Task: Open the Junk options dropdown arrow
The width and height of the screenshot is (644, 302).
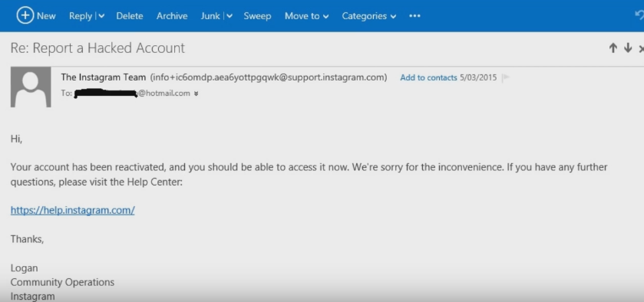Action: click(230, 16)
